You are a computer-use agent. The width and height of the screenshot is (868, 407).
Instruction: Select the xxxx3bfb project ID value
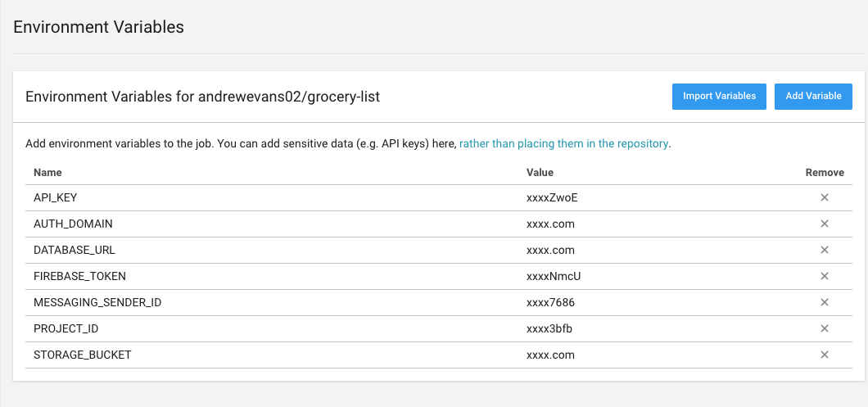point(549,328)
